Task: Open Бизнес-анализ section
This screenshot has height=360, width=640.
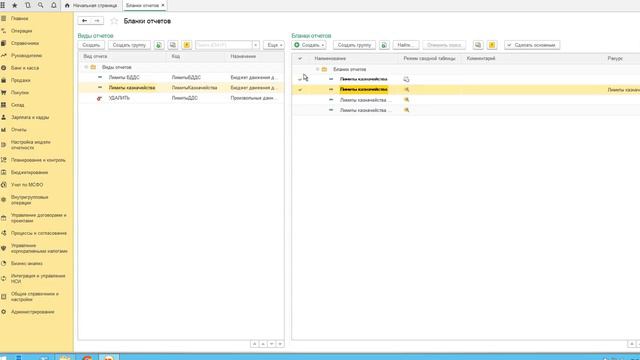Action: coord(27,263)
